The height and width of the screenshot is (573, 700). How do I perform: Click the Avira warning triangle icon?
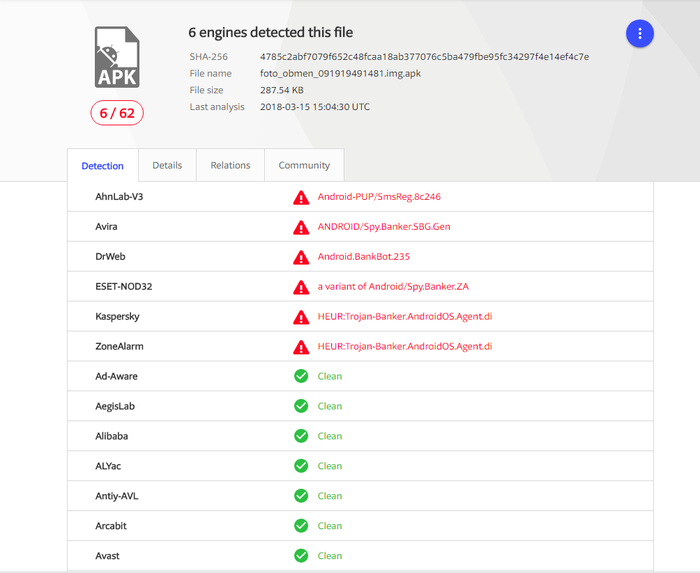click(301, 227)
